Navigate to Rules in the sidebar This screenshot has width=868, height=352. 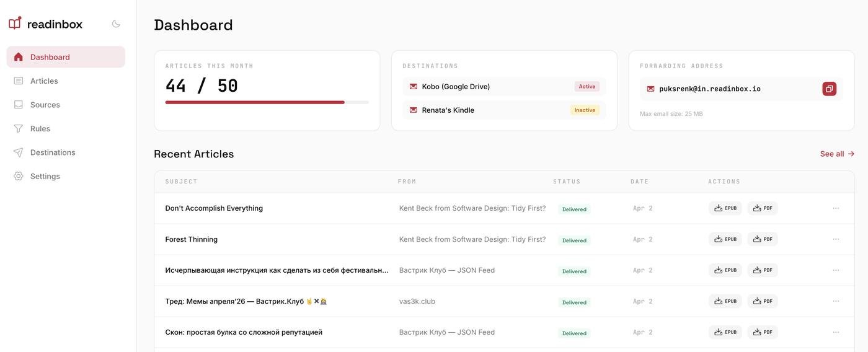pyautogui.click(x=40, y=129)
